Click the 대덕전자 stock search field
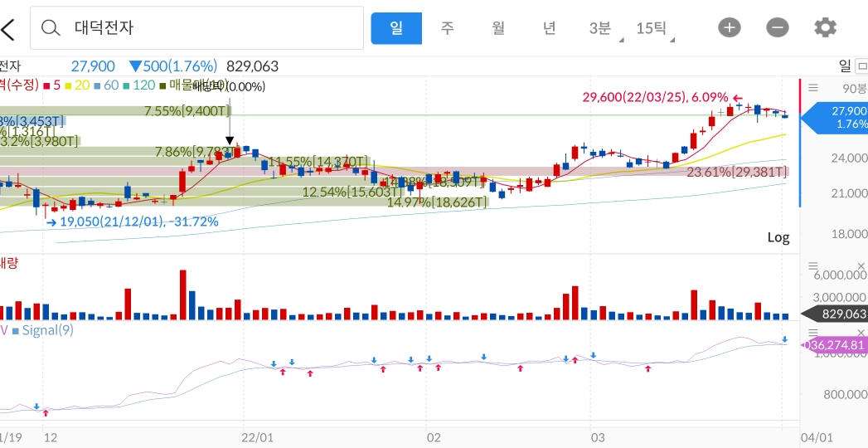Image resolution: width=868 pixels, height=448 pixels. point(196,27)
